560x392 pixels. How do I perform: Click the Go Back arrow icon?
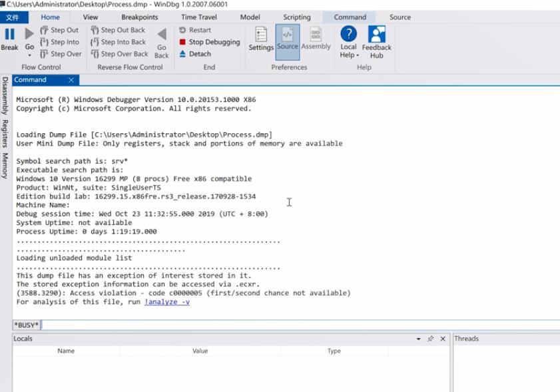point(162,34)
